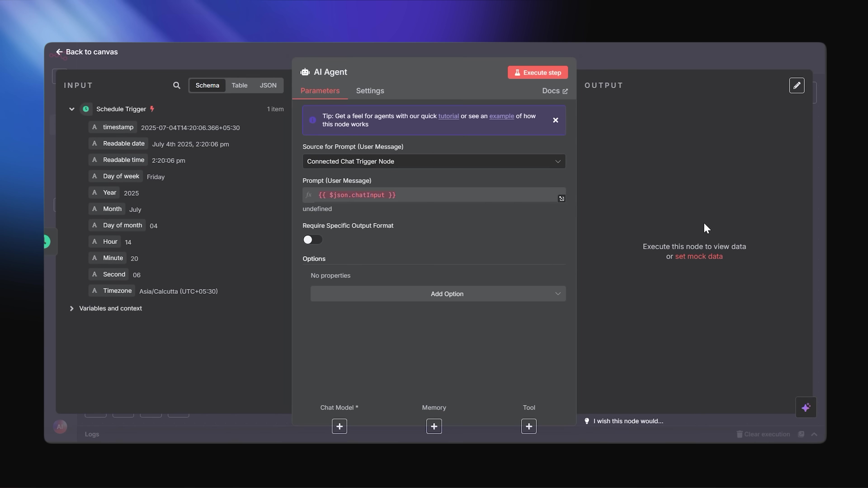
Task: Click the set mock data link
Action: (x=699, y=257)
